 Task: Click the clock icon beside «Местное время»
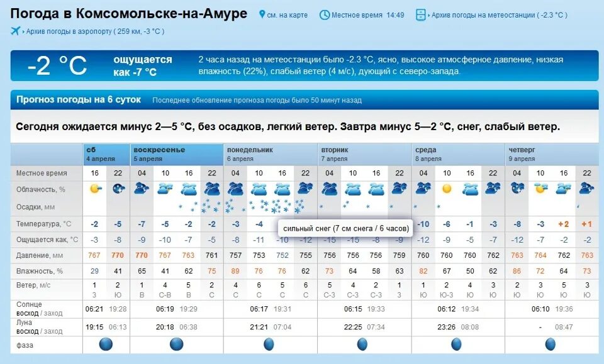coord(325,15)
